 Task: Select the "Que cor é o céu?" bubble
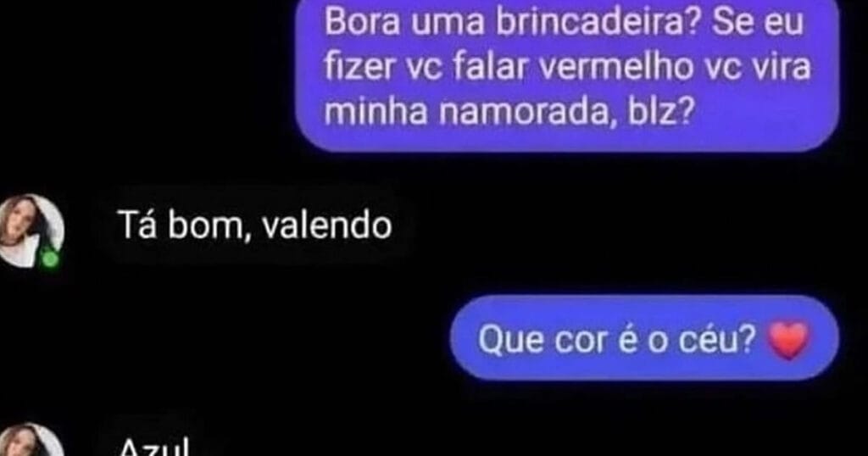(x=644, y=337)
